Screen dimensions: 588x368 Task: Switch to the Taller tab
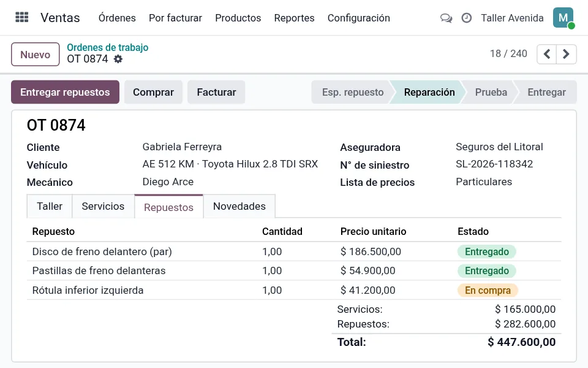coord(50,206)
